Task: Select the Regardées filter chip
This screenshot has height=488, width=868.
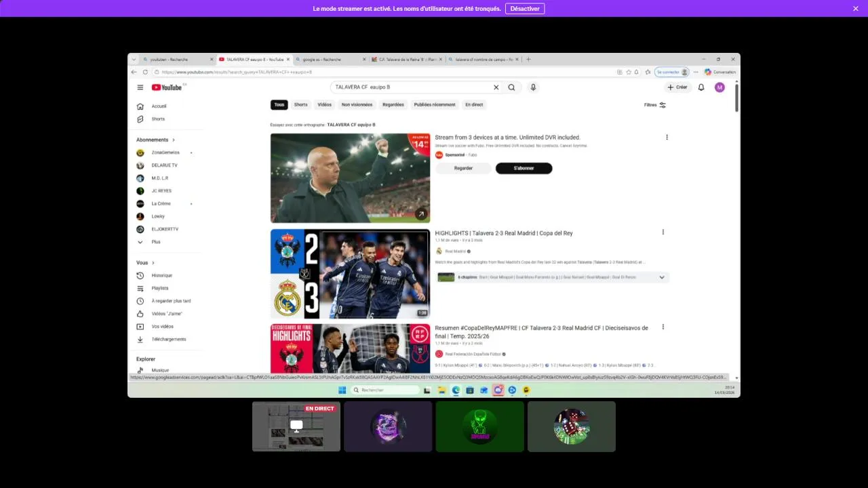Action: 393,104
